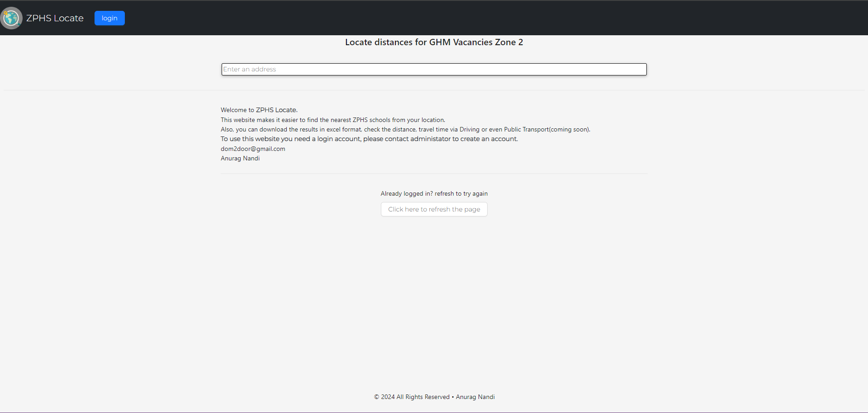Click the refresh to try again wording
868x413 pixels.
pyautogui.click(x=461, y=193)
